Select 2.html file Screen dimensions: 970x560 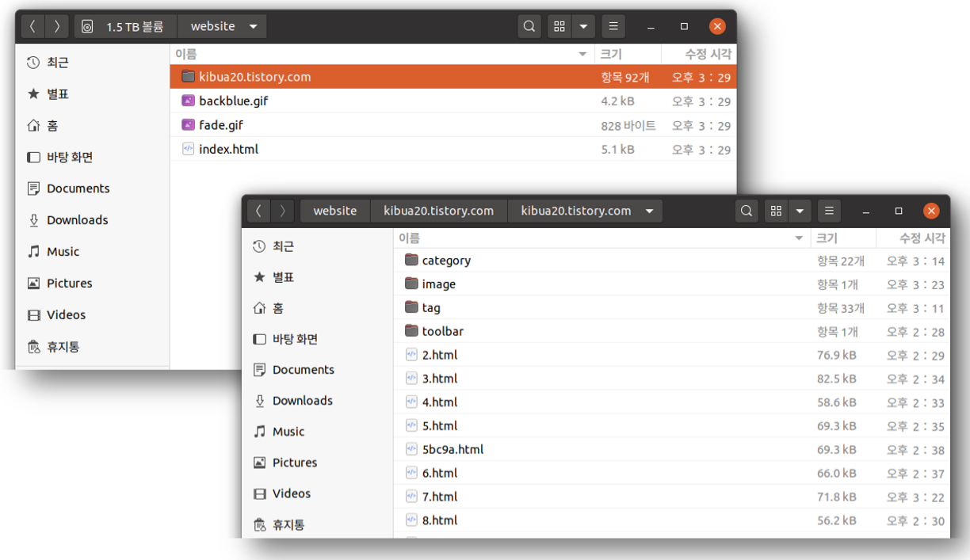[x=672, y=355]
